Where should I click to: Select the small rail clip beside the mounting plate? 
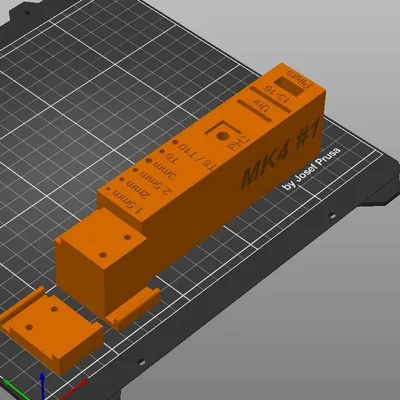point(133,309)
